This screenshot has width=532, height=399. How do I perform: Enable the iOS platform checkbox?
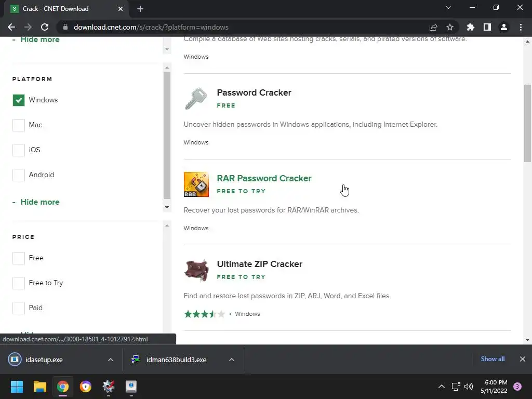pyautogui.click(x=19, y=150)
